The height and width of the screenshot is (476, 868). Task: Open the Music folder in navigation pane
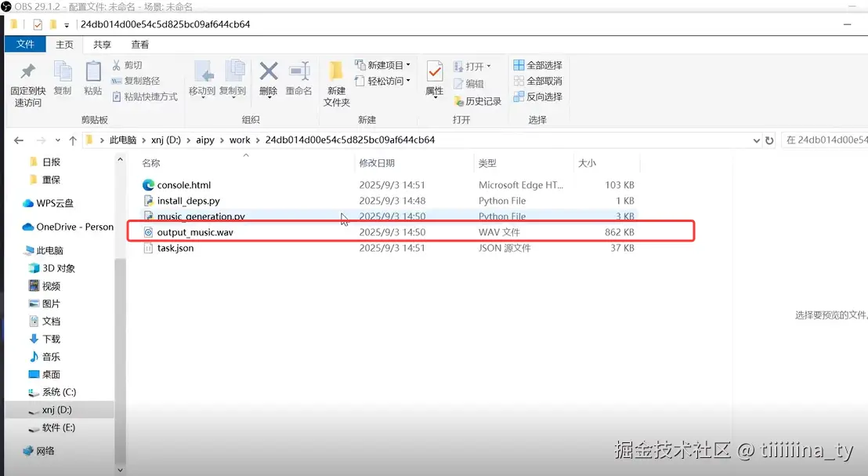pyautogui.click(x=45, y=357)
